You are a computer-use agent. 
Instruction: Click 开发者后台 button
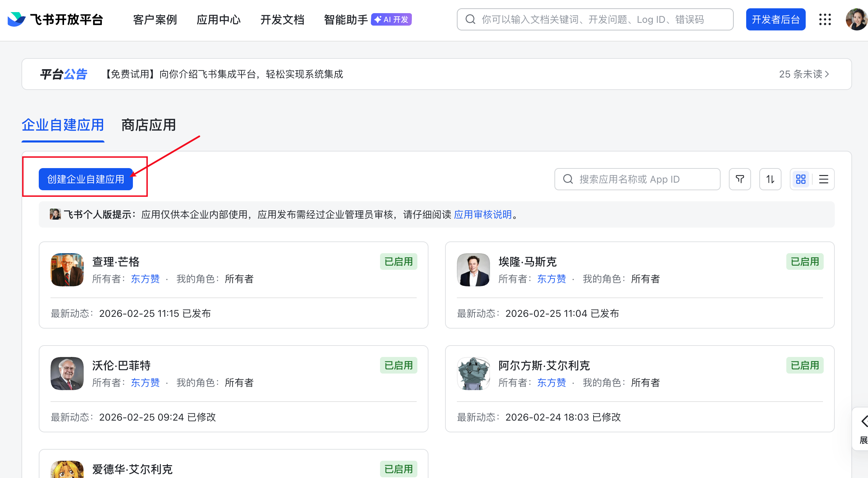pos(775,19)
